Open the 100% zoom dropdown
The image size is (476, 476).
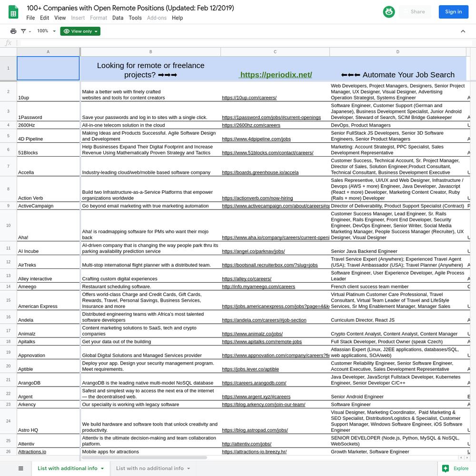point(46,31)
